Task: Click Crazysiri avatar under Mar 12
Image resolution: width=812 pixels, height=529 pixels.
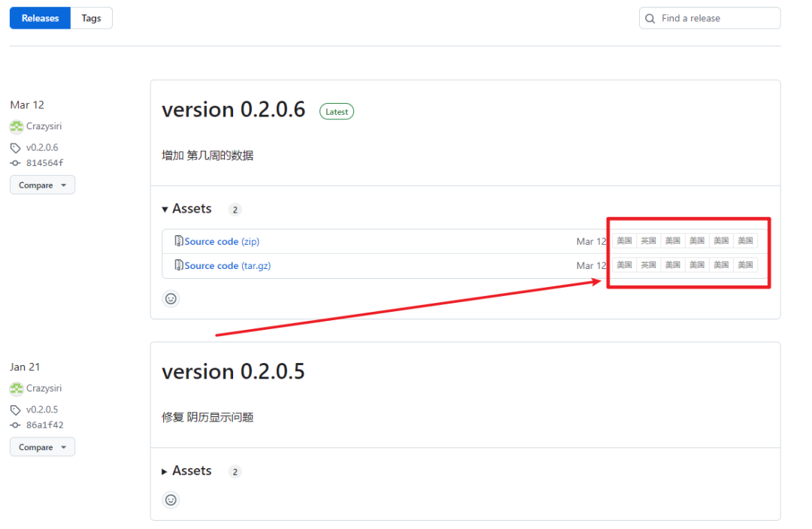Action: (x=17, y=126)
